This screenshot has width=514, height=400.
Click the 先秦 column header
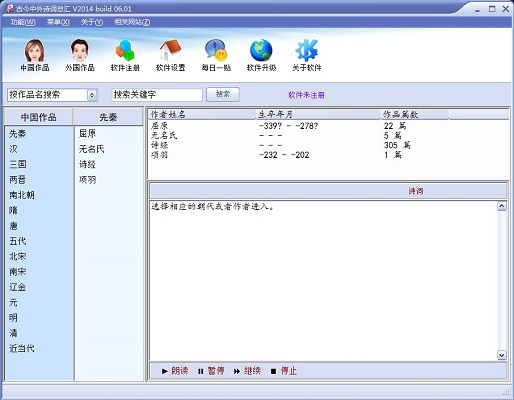click(108, 117)
